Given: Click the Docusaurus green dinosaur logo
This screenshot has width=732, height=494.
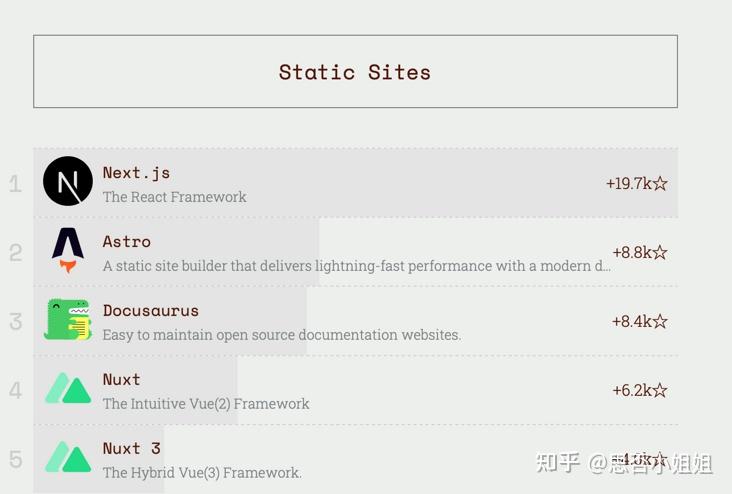Looking at the screenshot, I should [x=68, y=320].
